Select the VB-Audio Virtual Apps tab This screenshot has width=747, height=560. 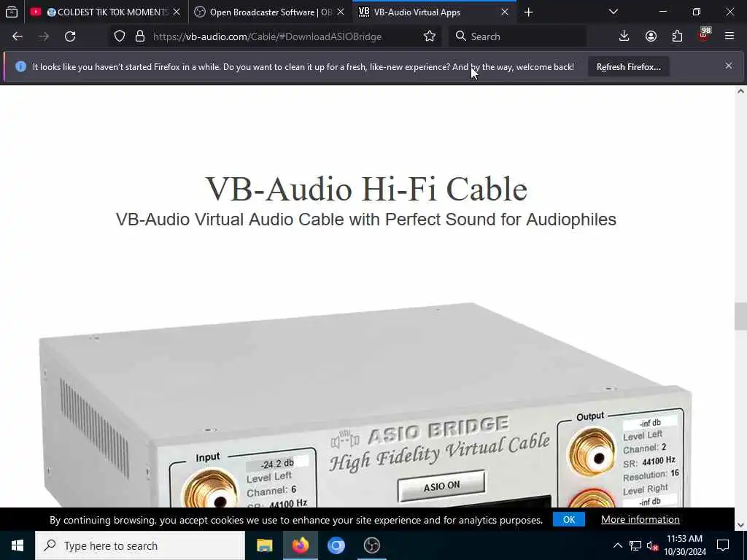pyautogui.click(x=435, y=12)
